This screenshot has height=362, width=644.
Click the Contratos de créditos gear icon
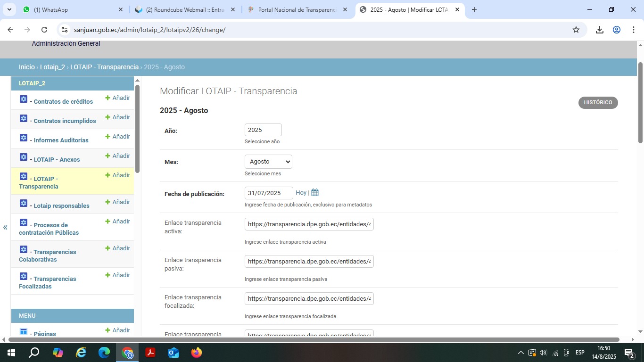click(x=24, y=99)
